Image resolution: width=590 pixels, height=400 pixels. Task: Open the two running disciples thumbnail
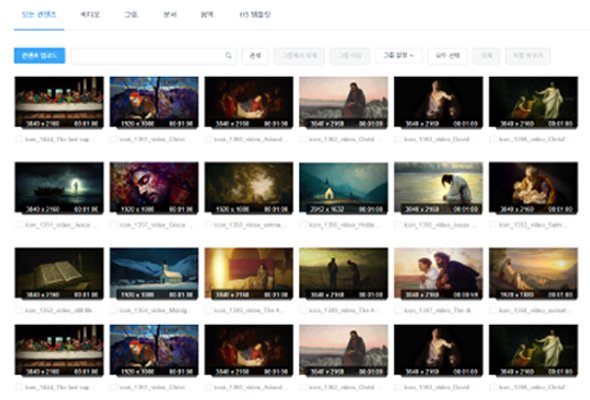(438, 274)
